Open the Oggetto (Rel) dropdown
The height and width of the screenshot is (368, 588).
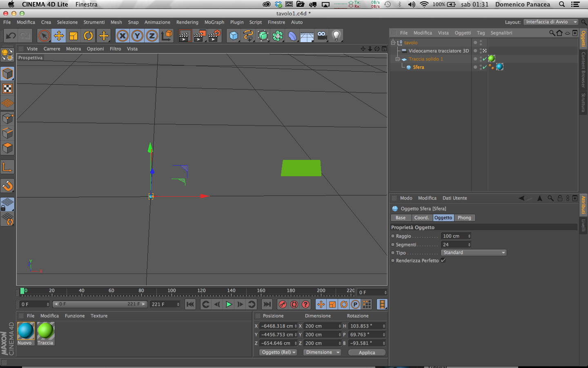(x=278, y=352)
